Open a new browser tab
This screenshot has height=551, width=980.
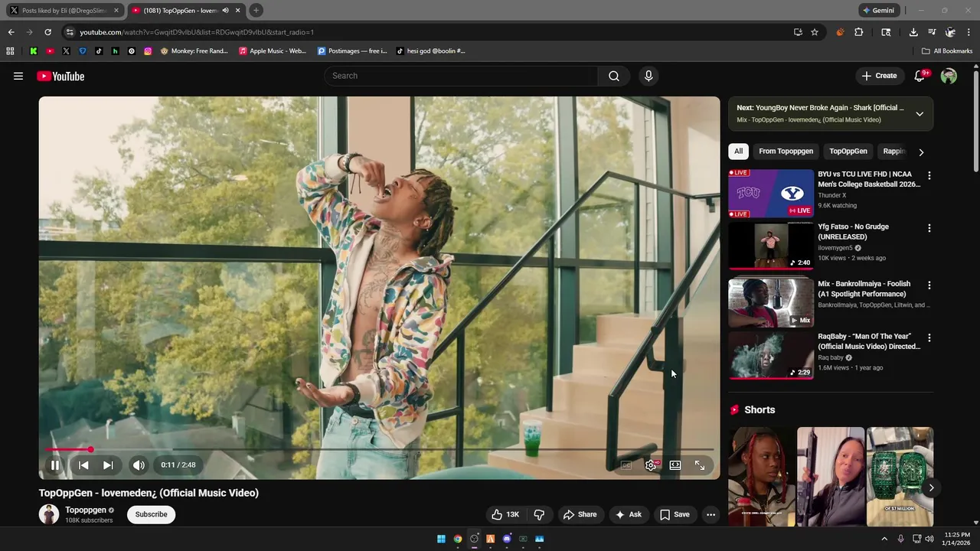coord(256,11)
